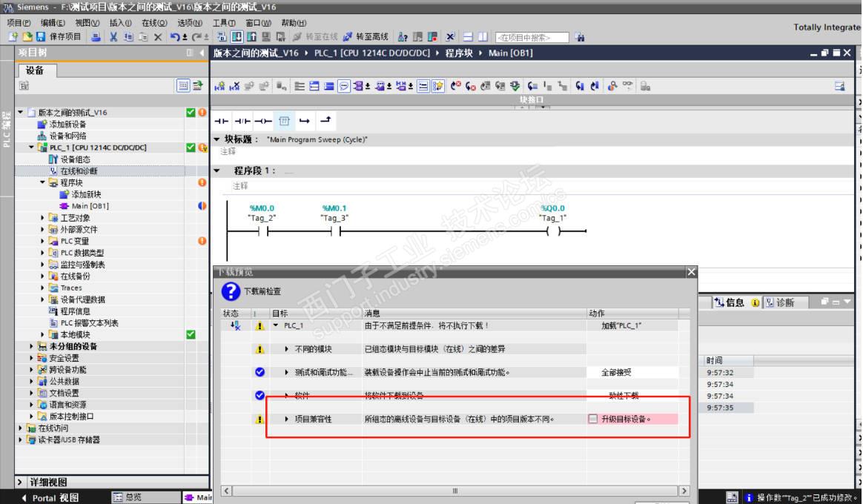The width and height of the screenshot is (863, 504).
Task: Click the download to device icon
Action: tap(237, 37)
